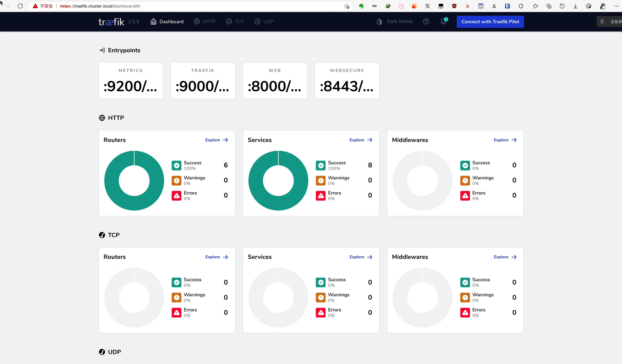Open the notifications bell with badge 1
The width and height of the screenshot is (622, 364).
[x=443, y=21]
